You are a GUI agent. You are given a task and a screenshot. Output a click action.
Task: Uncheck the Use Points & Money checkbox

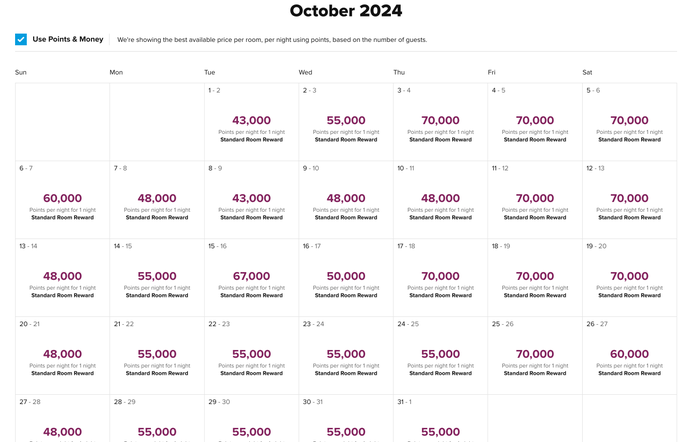tap(21, 39)
